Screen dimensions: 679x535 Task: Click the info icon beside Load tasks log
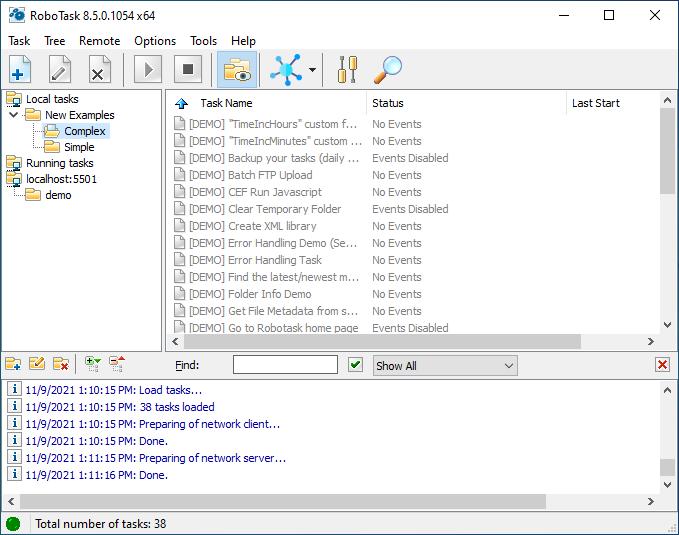(x=14, y=389)
